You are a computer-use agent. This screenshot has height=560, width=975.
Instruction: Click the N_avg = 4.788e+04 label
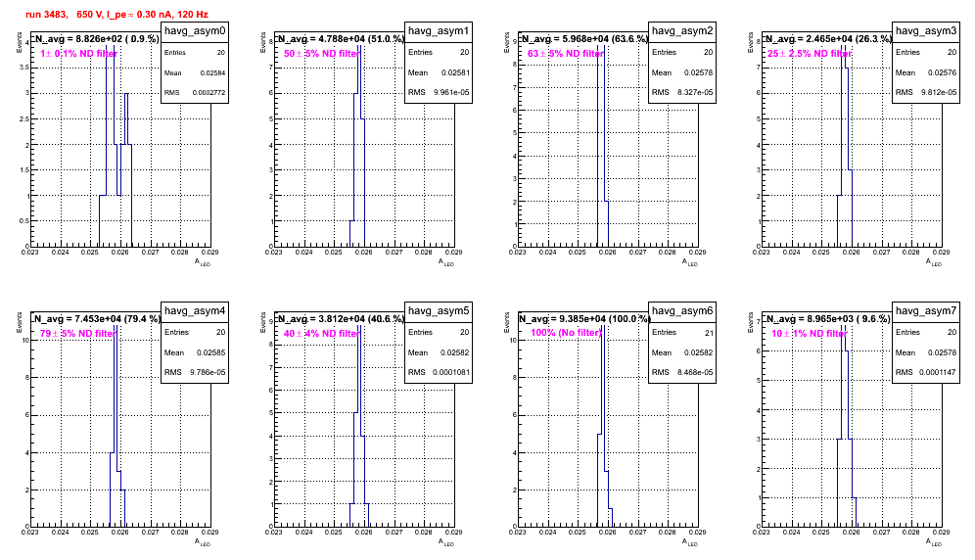pyautogui.click(x=341, y=39)
